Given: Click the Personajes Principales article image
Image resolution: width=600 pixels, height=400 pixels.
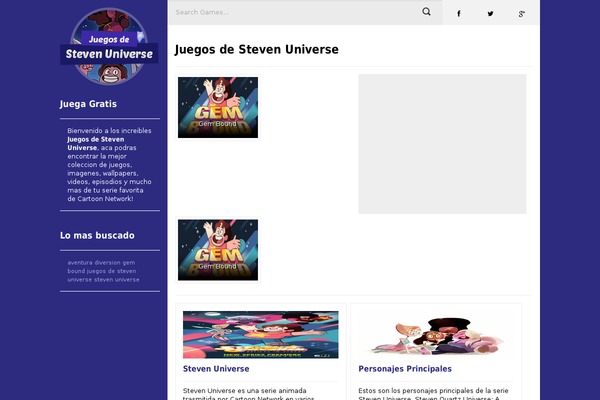Looking at the screenshot, I should 436,335.
